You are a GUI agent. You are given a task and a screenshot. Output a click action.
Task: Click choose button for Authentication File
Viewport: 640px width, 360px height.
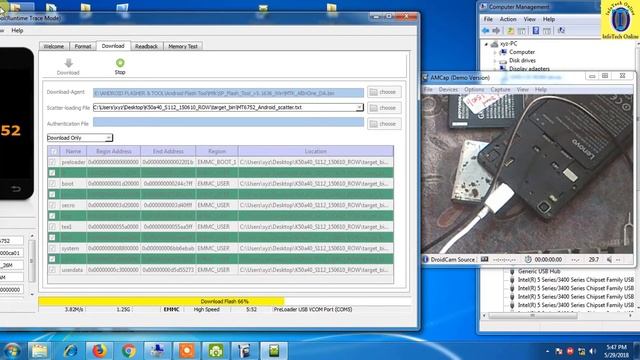(x=384, y=124)
